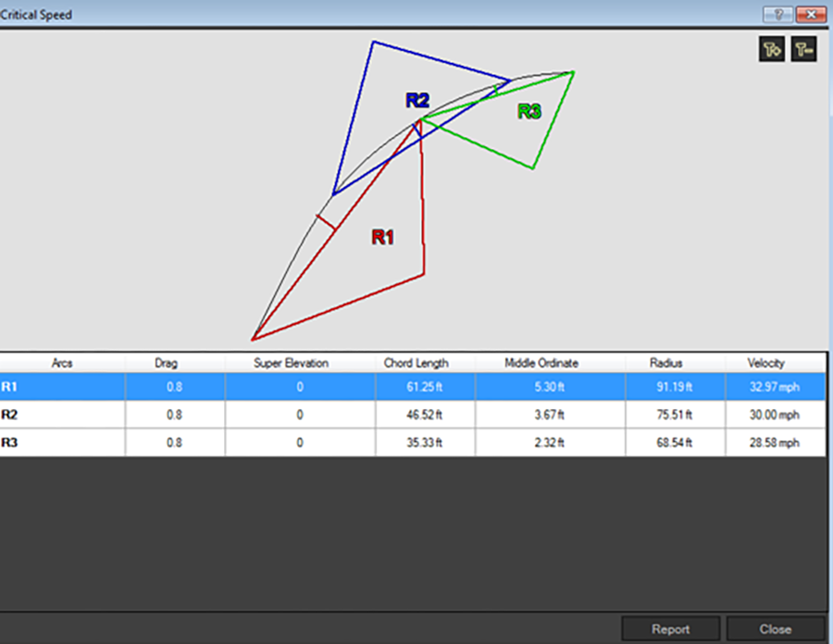This screenshot has width=833, height=644.
Task: Click the yellow tool icon with diamond symbol
Action: [772, 50]
